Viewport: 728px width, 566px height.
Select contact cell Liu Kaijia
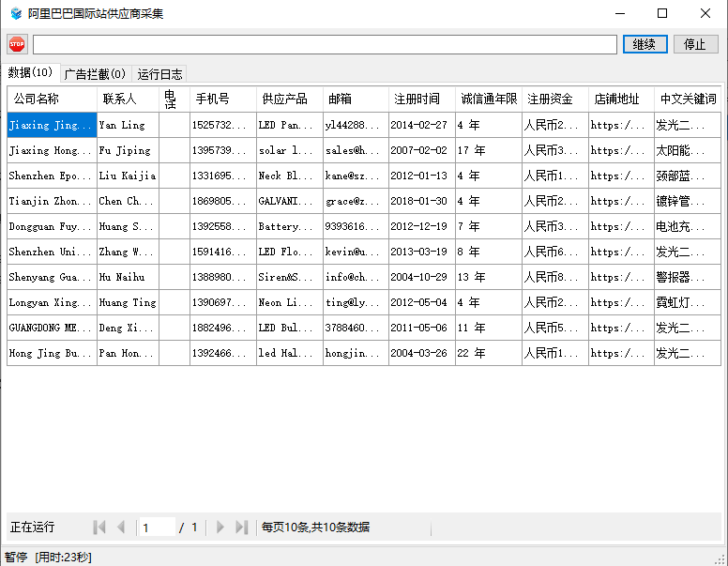point(128,176)
